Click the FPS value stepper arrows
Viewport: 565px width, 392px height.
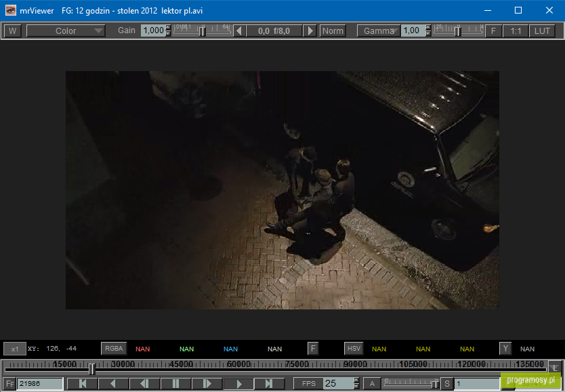(x=356, y=384)
